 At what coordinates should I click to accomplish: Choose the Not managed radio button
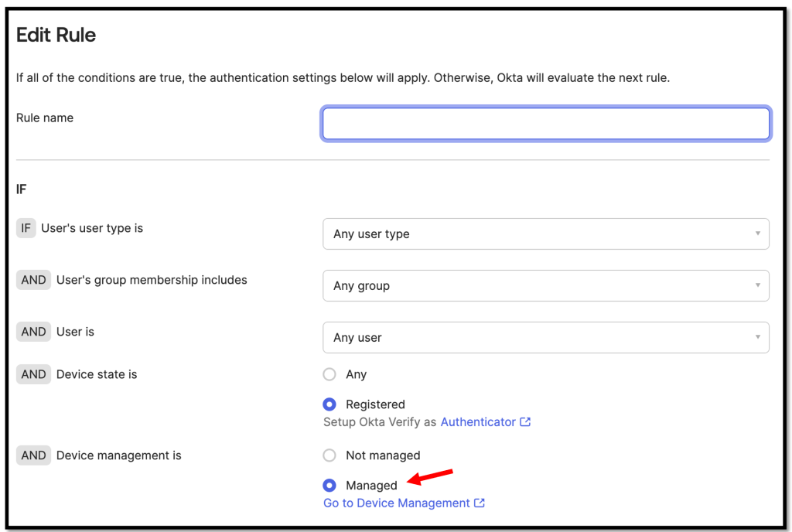(x=329, y=455)
